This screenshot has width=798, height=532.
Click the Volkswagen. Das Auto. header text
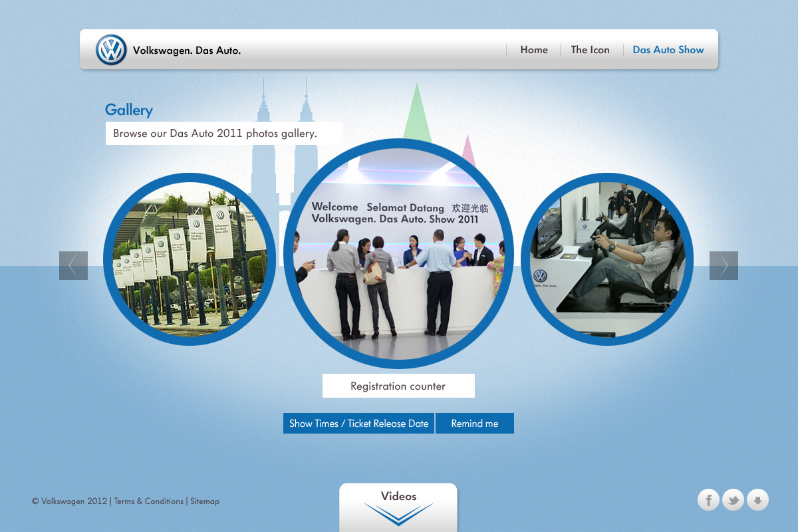tap(187, 50)
